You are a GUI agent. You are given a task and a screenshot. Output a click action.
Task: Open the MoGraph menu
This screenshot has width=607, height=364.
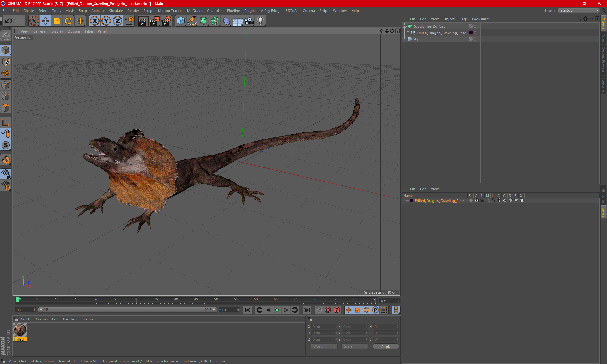click(195, 11)
